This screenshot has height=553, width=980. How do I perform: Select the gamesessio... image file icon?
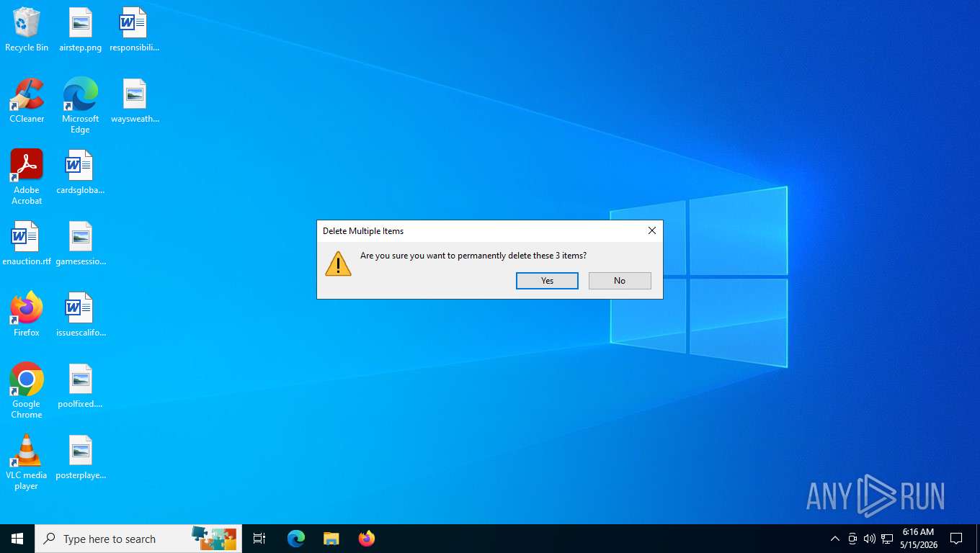pos(81,243)
